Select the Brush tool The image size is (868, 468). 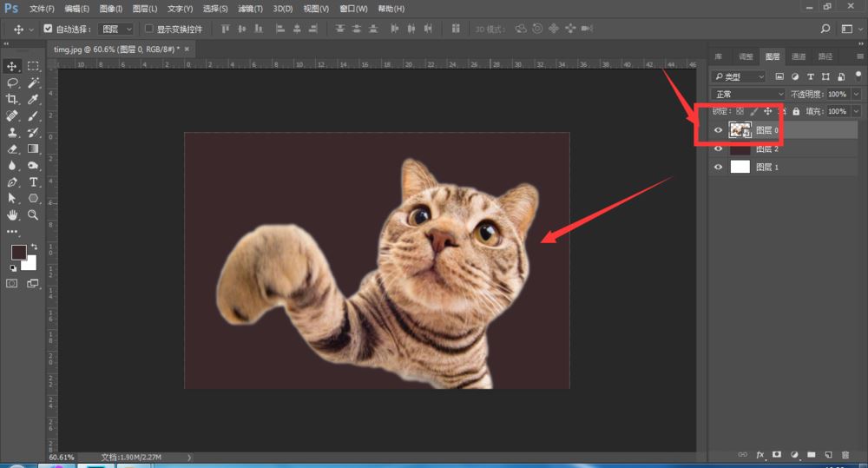point(33,115)
